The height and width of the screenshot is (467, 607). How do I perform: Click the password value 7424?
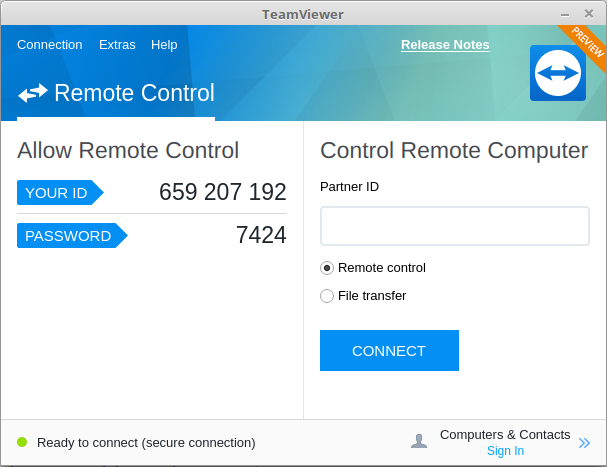(x=261, y=235)
